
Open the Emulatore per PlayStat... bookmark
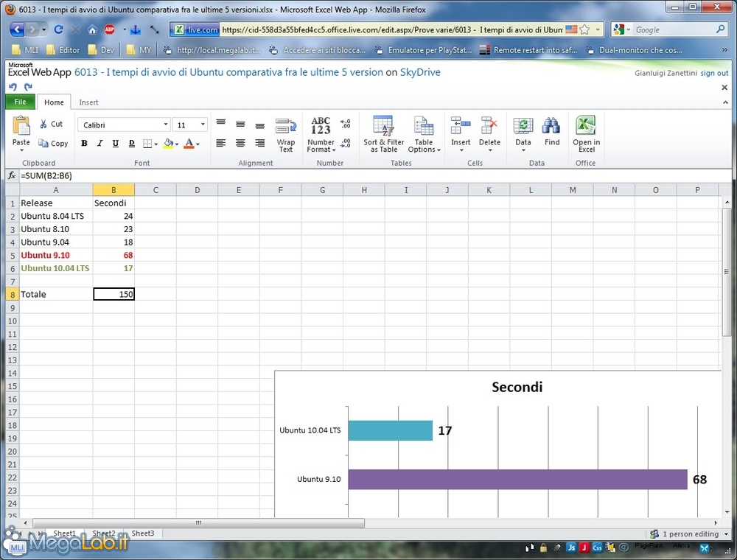(423, 50)
